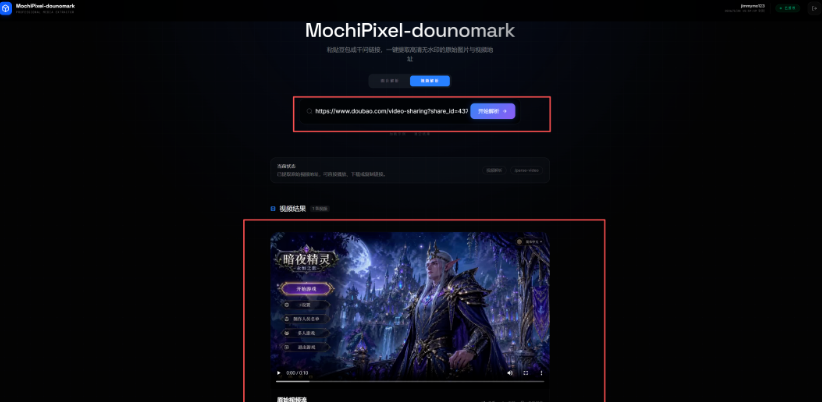Play the video with the play button
The height and width of the screenshot is (402, 822).
(x=279, y=373)
